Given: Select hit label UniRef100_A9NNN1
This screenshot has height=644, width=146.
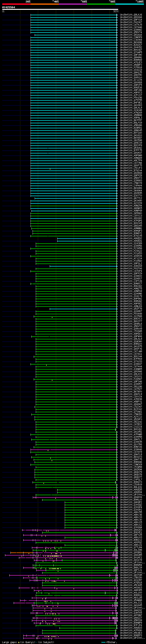Looking at the screenshot, I should pyautogui.click(x=131, y=228).
